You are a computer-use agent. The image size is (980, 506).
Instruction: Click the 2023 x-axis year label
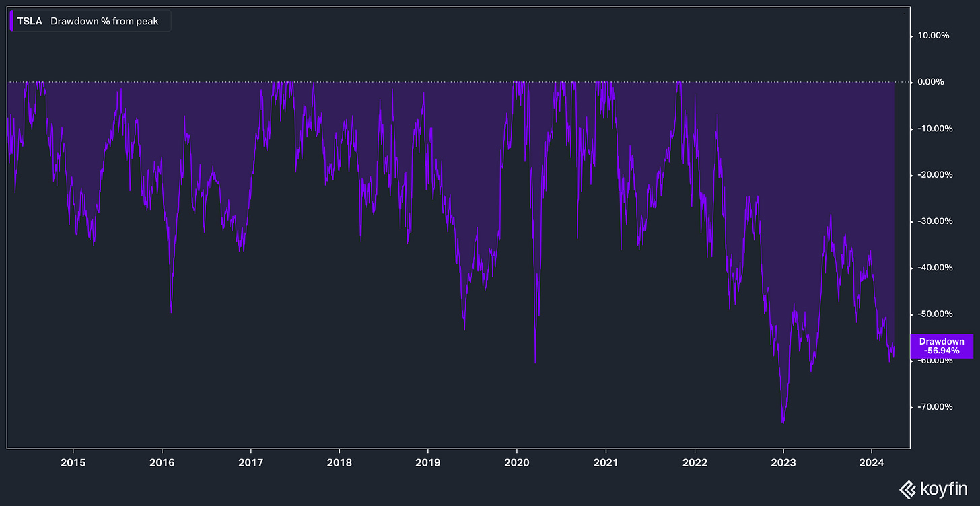[783, 462]
